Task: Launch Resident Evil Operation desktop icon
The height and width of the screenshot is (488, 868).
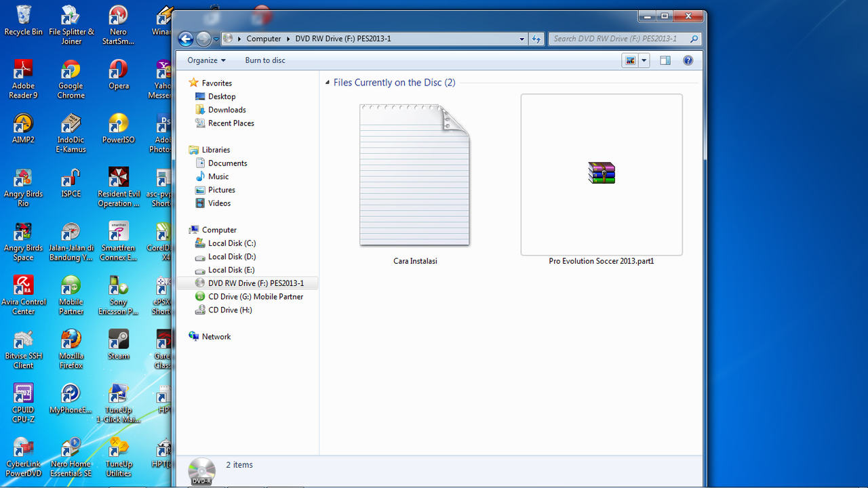Action: click(x=118, y=188)
